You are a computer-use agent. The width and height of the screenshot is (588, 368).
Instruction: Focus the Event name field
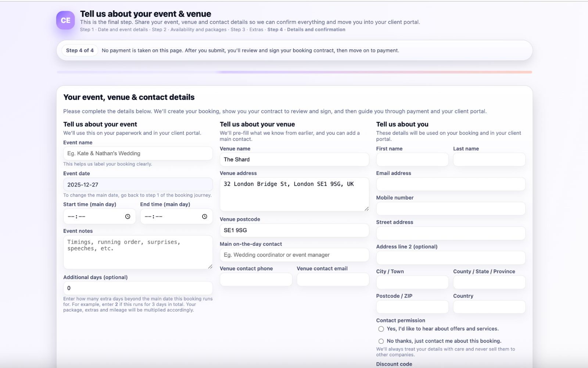pyautogui.click(x=138, y=153)
